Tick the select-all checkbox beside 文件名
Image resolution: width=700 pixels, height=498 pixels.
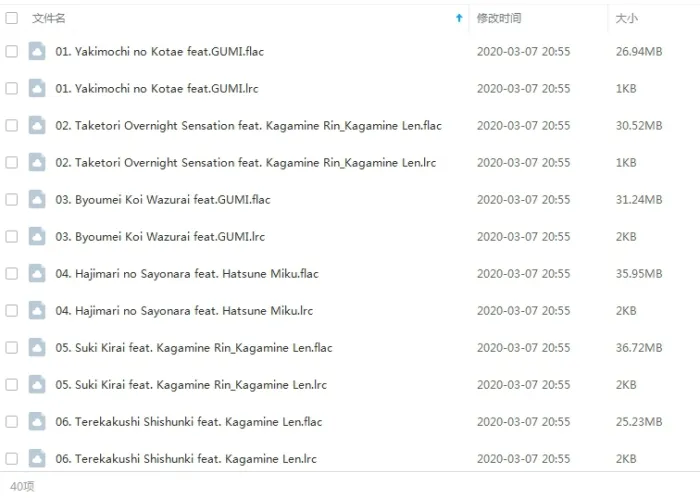pos(12,18)
